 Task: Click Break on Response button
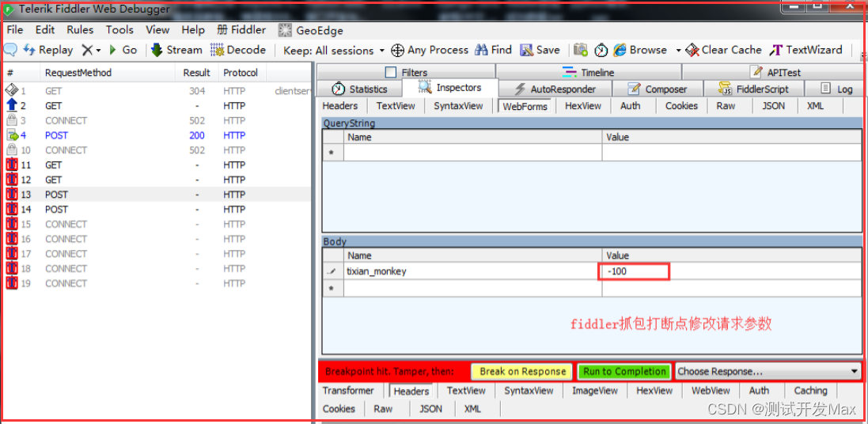[x=522, y=372]
